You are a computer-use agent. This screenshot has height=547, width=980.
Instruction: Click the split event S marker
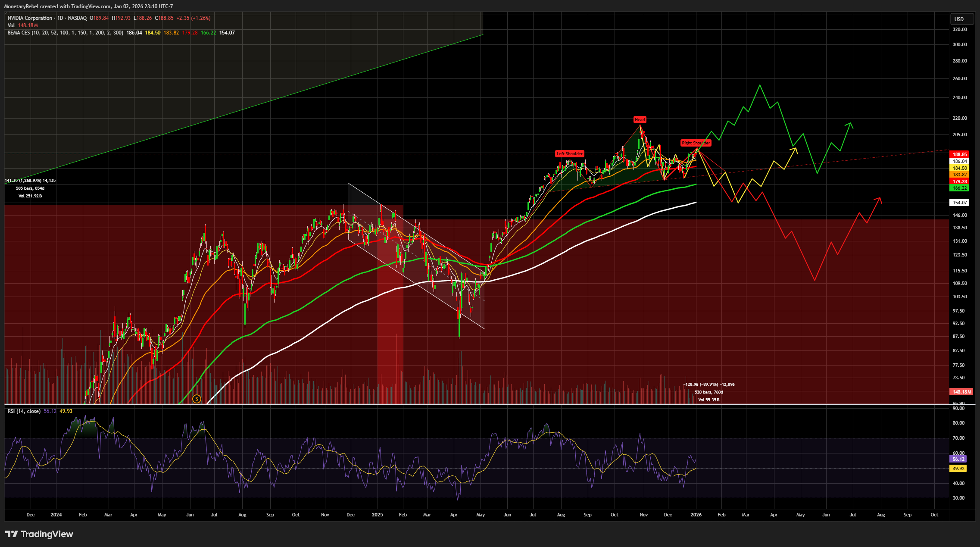pyautogui.click(x=197, y=399)
